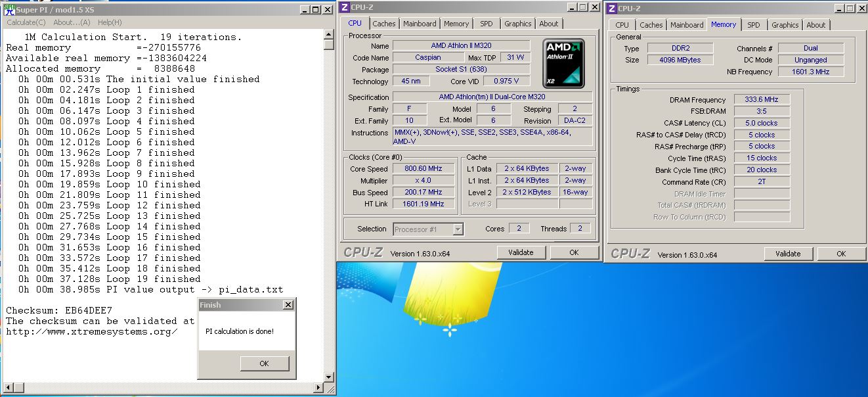The width and height of the screenshot is (868, 397).
Task: Click OK in CPU tab window
Action: coord(574,252)
